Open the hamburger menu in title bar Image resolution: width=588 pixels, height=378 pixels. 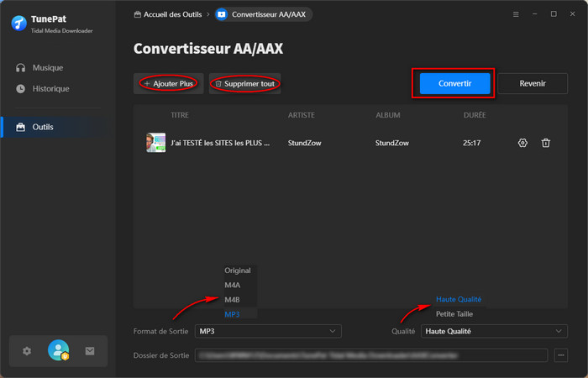click(515, 14)
